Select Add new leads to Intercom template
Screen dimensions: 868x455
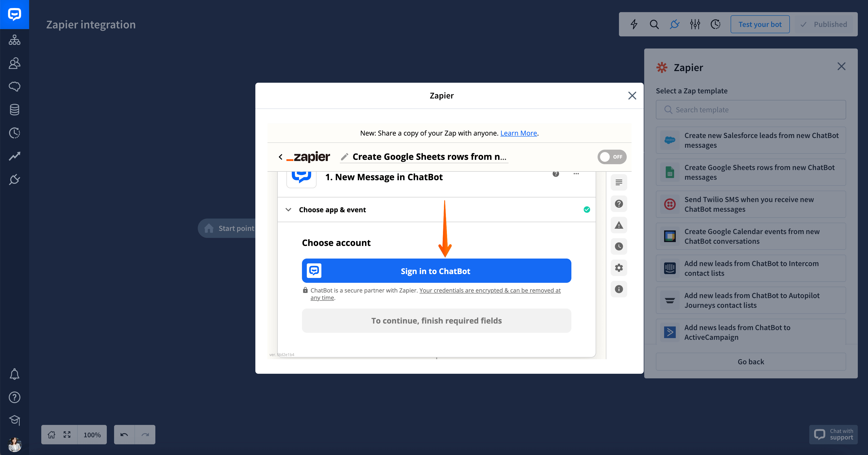pyautogui.click(x=751, y=268)
